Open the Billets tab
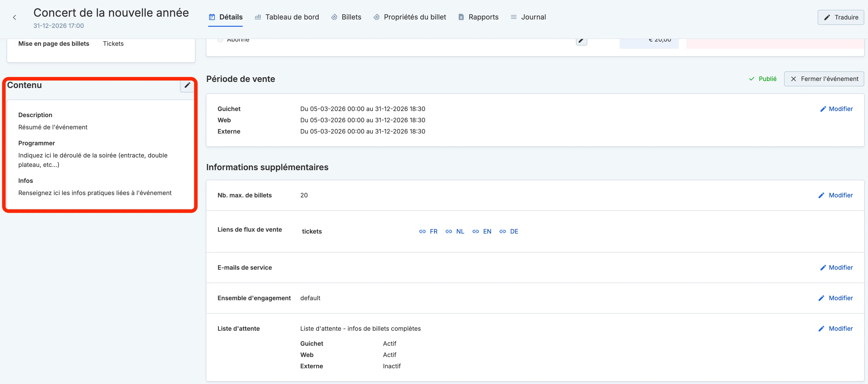868x384 pixels. tap(346, 17)
